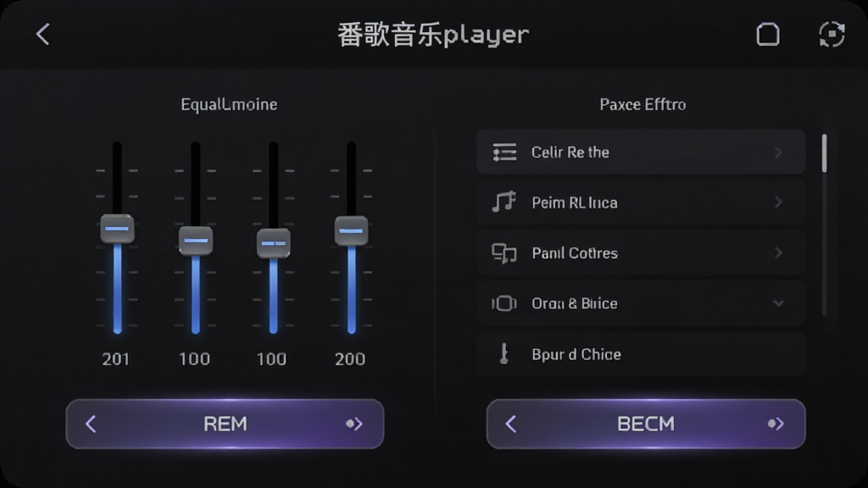Select the Oran & Biice entry

click(x=641, y=303)
